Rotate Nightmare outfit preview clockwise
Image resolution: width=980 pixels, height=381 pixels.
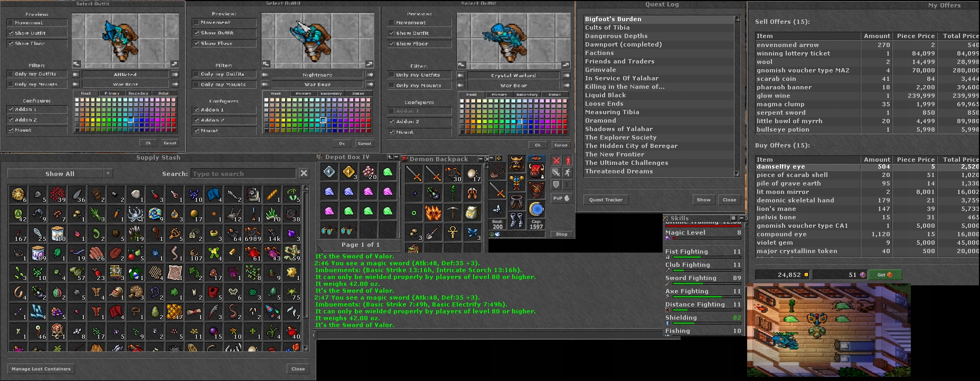point(370,64)
